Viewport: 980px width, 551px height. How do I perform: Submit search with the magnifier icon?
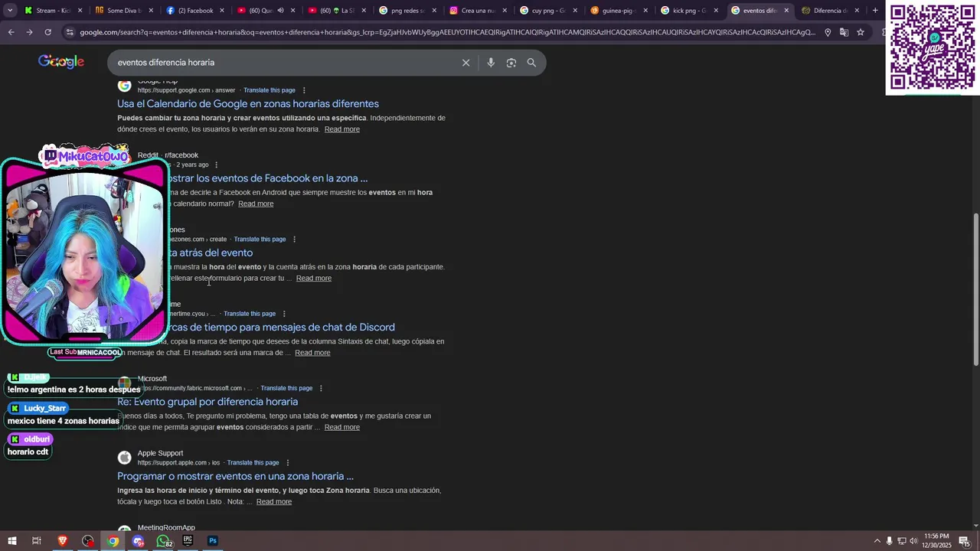pos(531,63)
